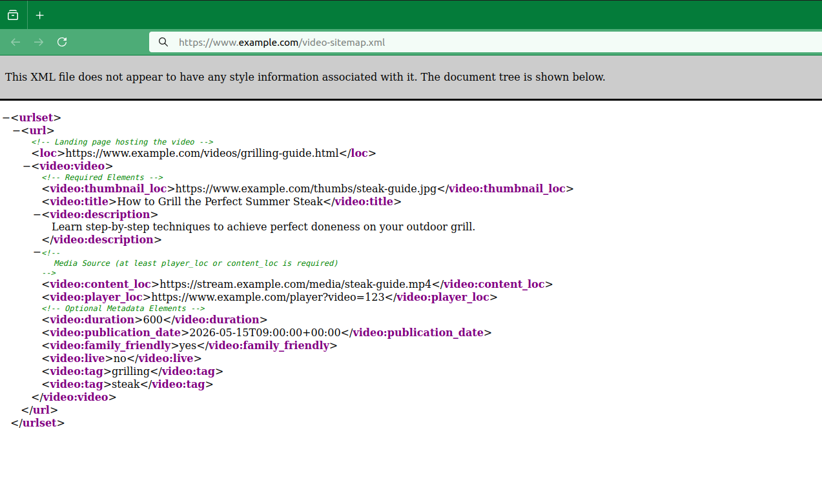Click the opening video:thumbnail_loc tag
Viewport: 822px width, 504px height.
pos(108,188)
